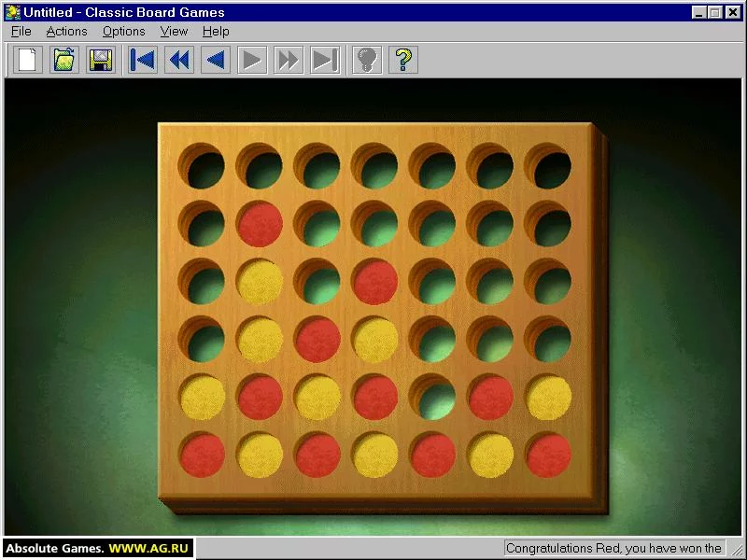Image resolution: width=747 pixels, height=560 pixels.
Task: Click the top empty hole in the second column
Action: pos(260,166)
